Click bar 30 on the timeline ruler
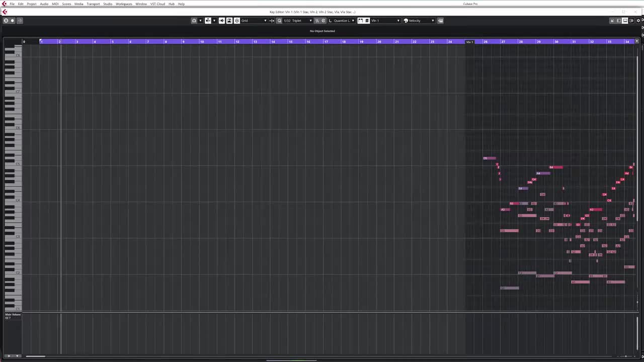 tap(556, 42)
